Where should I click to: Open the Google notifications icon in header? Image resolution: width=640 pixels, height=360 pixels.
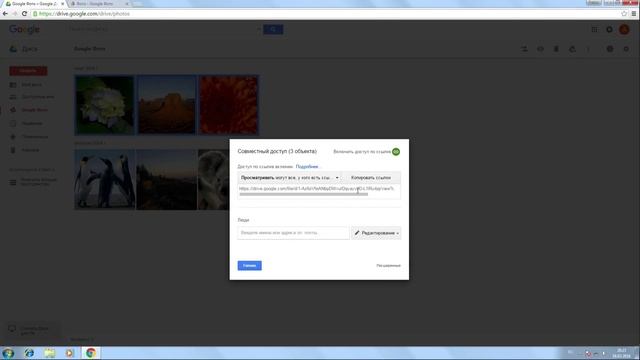point(609,29)
